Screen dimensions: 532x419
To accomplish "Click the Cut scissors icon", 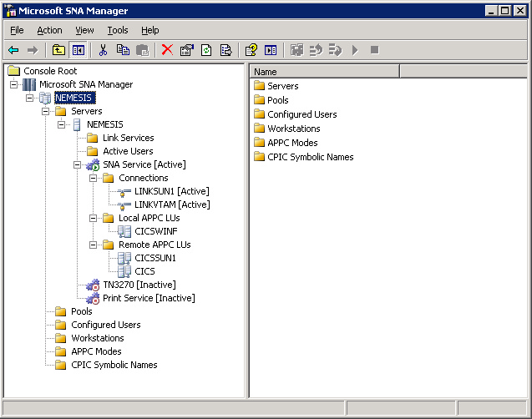I will pos(104,50).
